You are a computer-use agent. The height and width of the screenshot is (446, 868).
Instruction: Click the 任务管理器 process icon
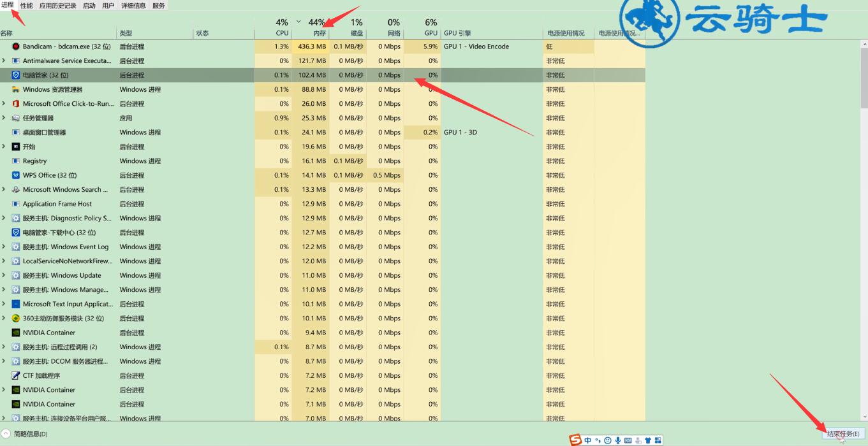click(16, 119)
